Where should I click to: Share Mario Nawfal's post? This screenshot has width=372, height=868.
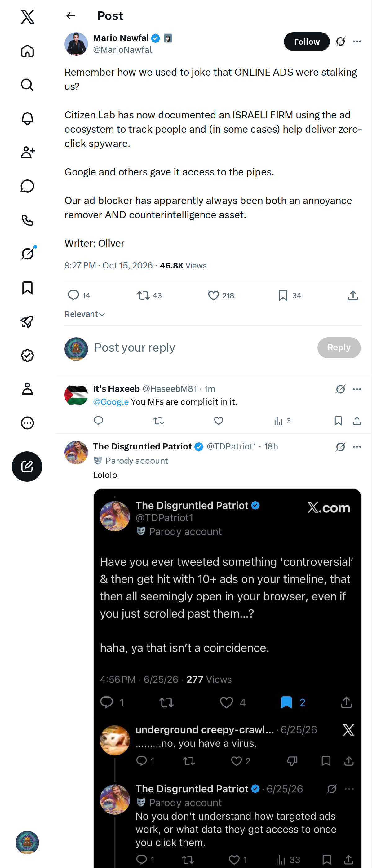coord(353,295)
